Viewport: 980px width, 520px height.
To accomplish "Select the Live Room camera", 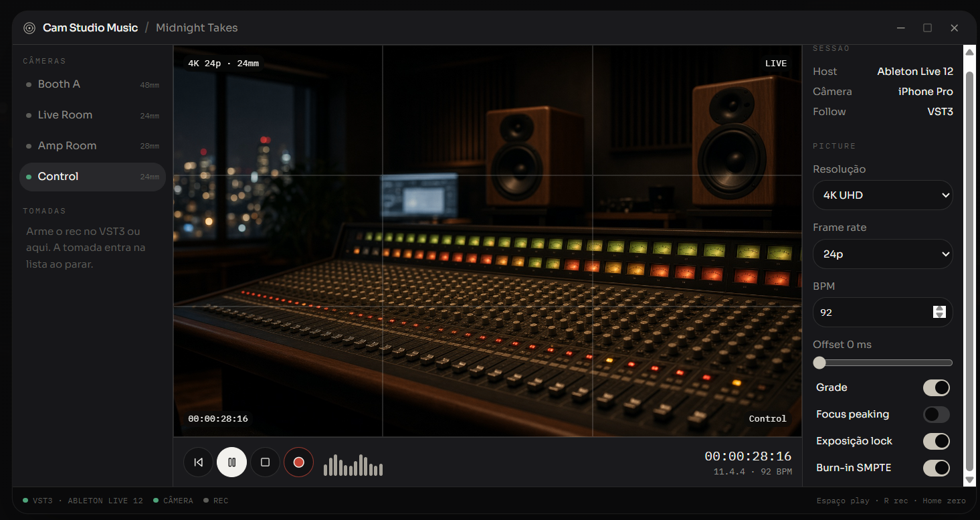I will (92, 115).
